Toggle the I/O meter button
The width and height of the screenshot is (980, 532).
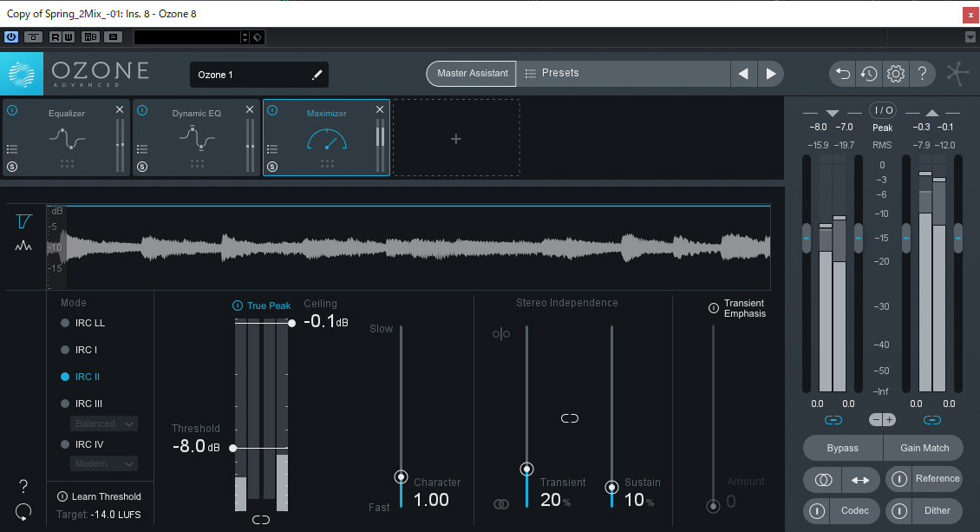(883, 110)
